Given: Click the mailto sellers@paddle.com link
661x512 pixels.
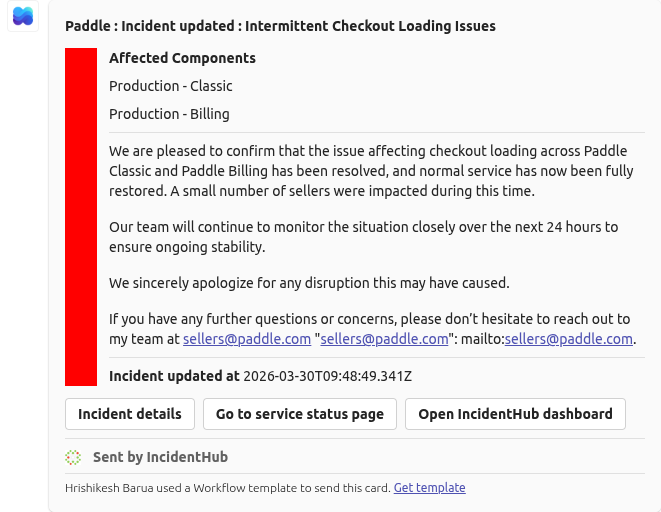Looking at the screenshot, I should [568, 339].
